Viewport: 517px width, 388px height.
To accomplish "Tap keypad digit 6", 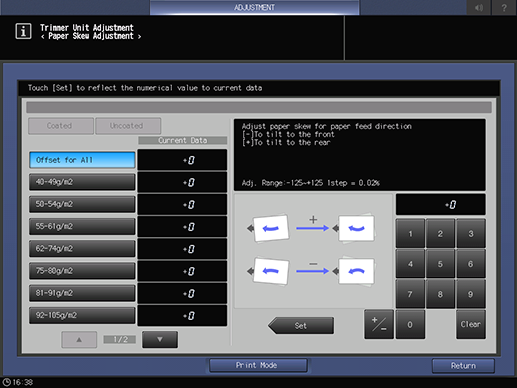I will tap(471, 264).
